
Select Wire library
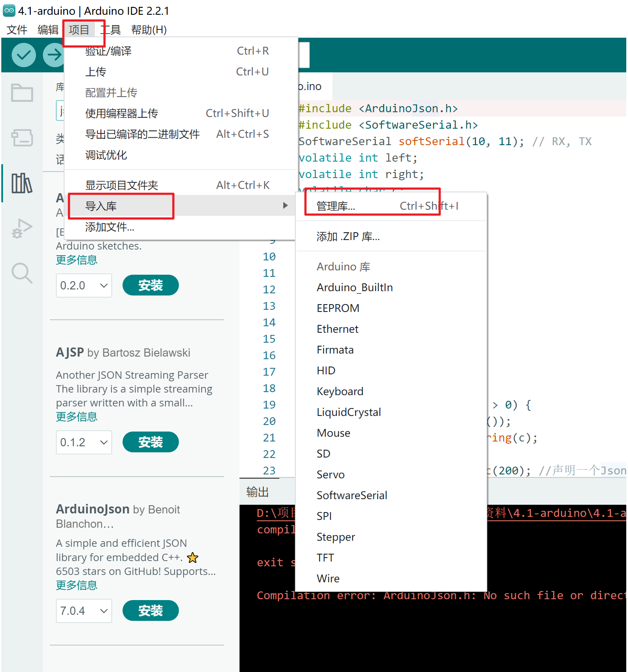pyautogui.click(x=392, y=579)
